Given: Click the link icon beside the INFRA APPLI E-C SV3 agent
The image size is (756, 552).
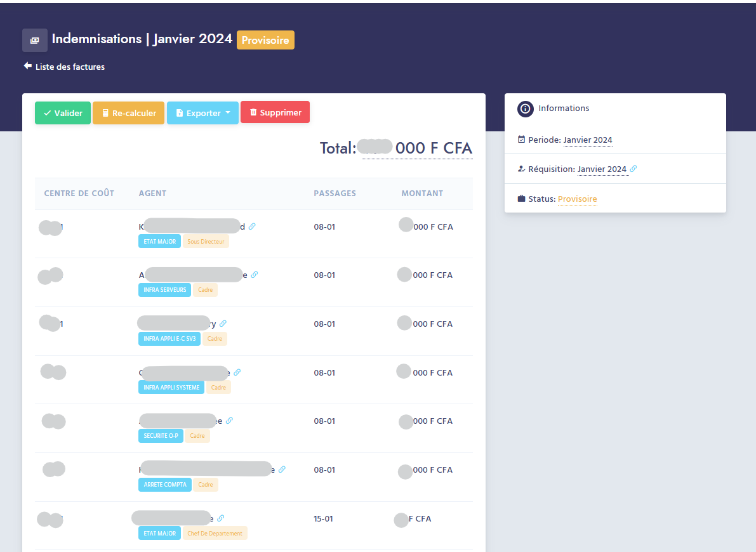Looking at the screenshot, I should [x=223, y=324].
